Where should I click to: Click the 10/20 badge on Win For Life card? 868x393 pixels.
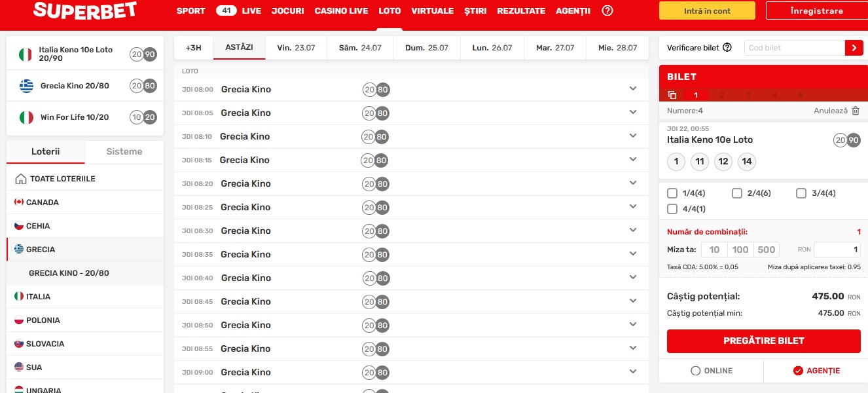[x=143, y=117]
